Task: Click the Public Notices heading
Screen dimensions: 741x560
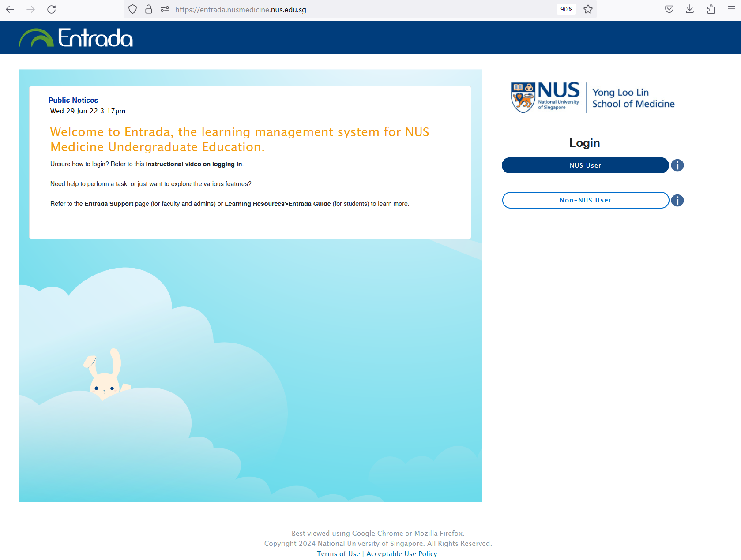Action: pyautogui.click(x=73, y=100)
